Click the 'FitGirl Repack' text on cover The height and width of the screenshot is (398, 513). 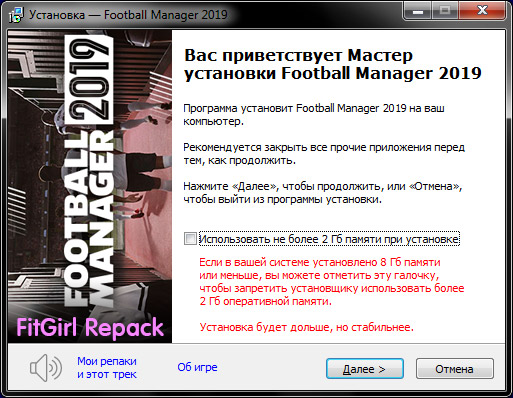coord(90,328)
